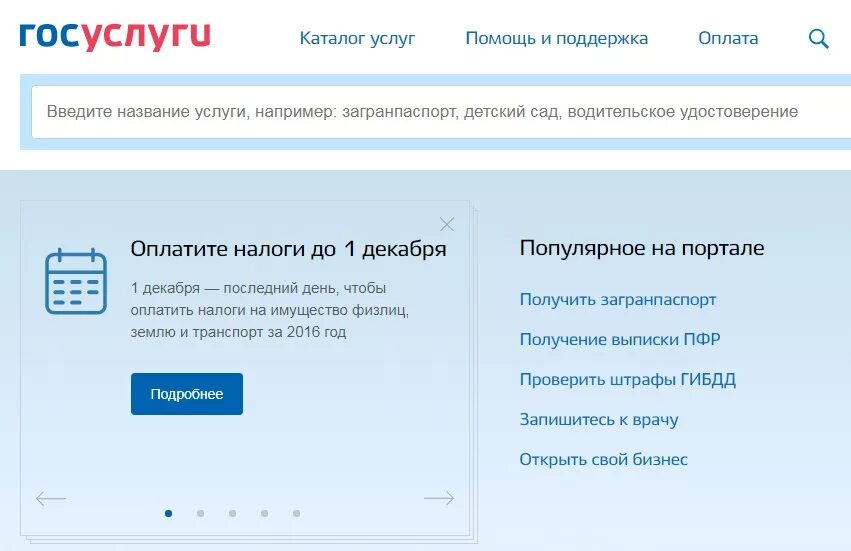Open Проверить штрафы ГИБДД link
Image resolution: width=851 pixels, height=551 pixels.
pos(628,379)
